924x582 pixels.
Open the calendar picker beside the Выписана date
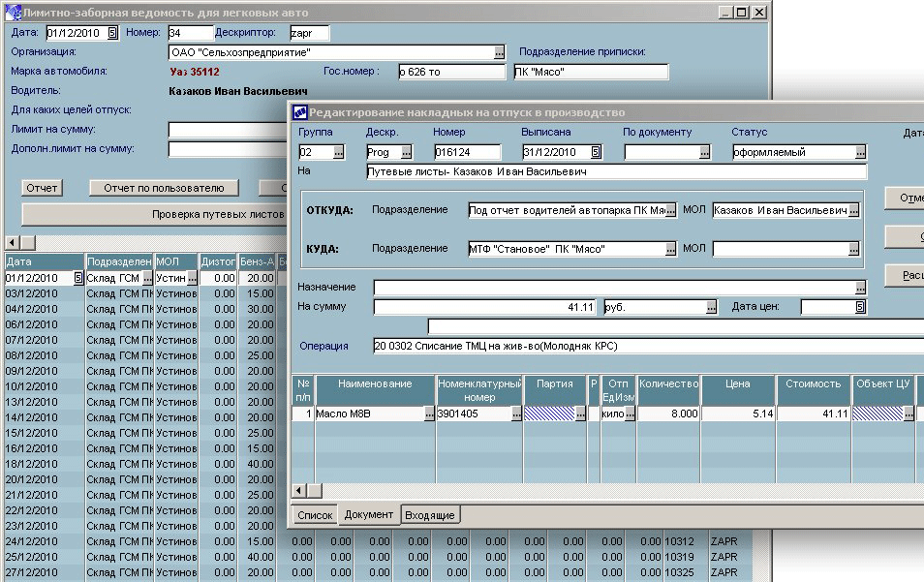[x=597, y=152]
